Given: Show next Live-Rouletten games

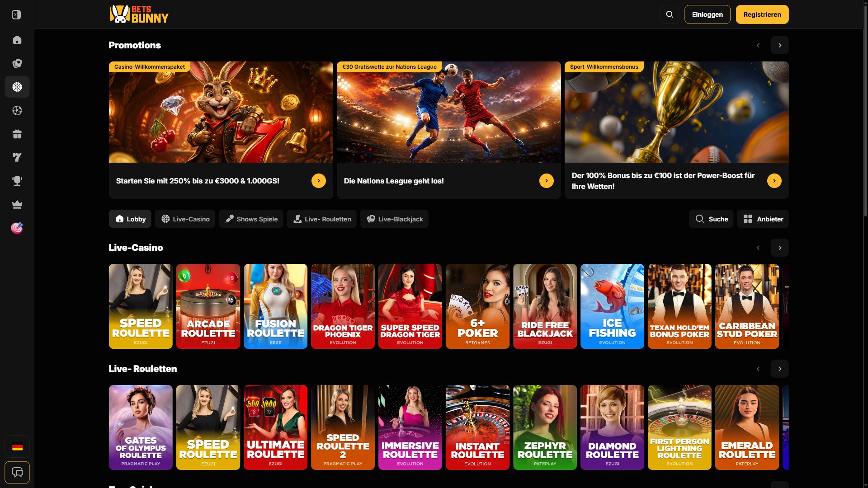Looking at the screenshot, I should click(x=780, y=369).
